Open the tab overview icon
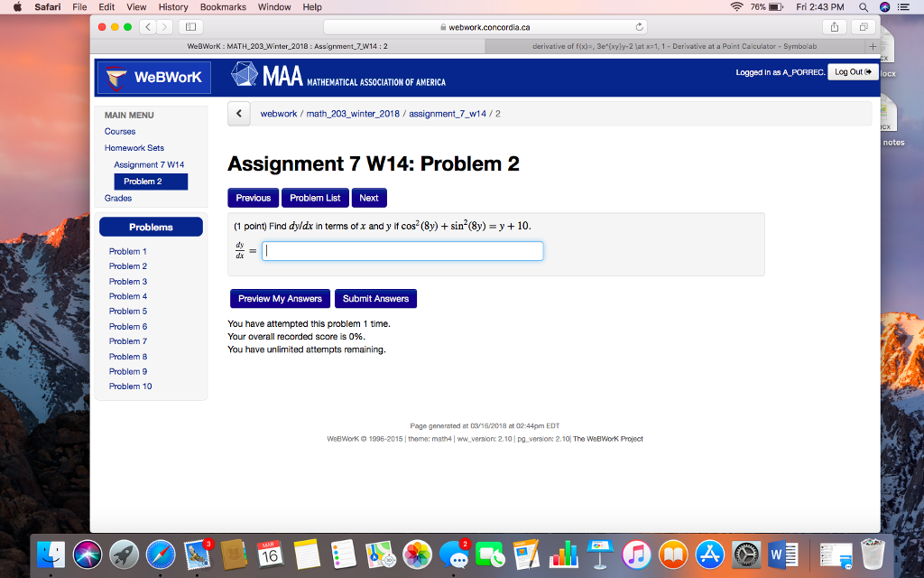The image size is (924, 578). click(x=864, y=27)
